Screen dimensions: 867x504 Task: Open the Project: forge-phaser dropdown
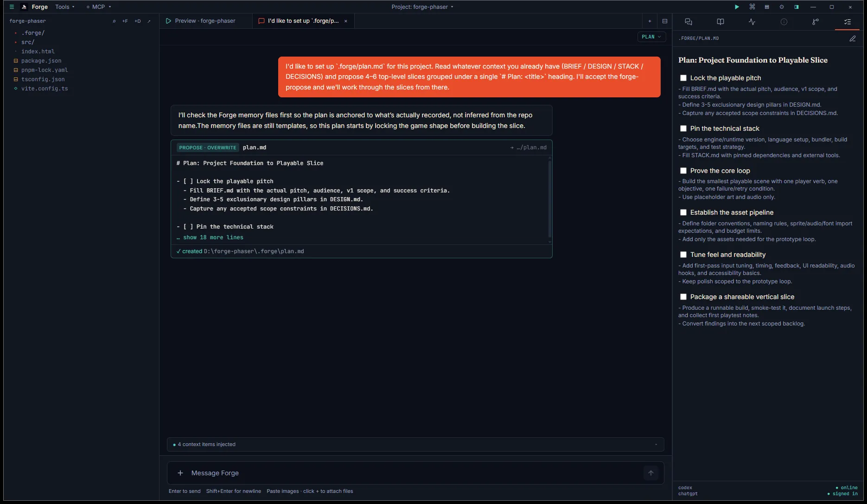[x=422, y=7]
